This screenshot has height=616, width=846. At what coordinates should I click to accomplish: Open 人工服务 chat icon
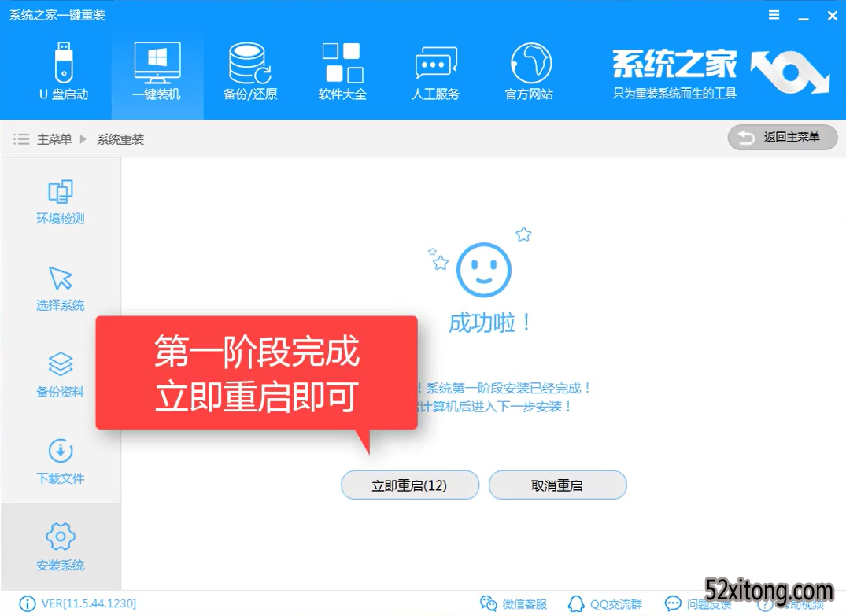[x=436, y=63]
